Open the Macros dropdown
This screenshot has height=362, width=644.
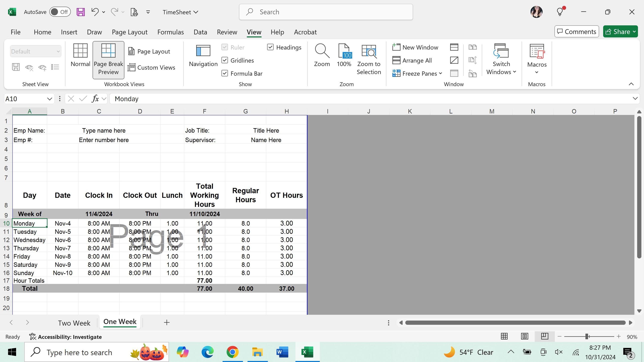[x=536, y=59]
